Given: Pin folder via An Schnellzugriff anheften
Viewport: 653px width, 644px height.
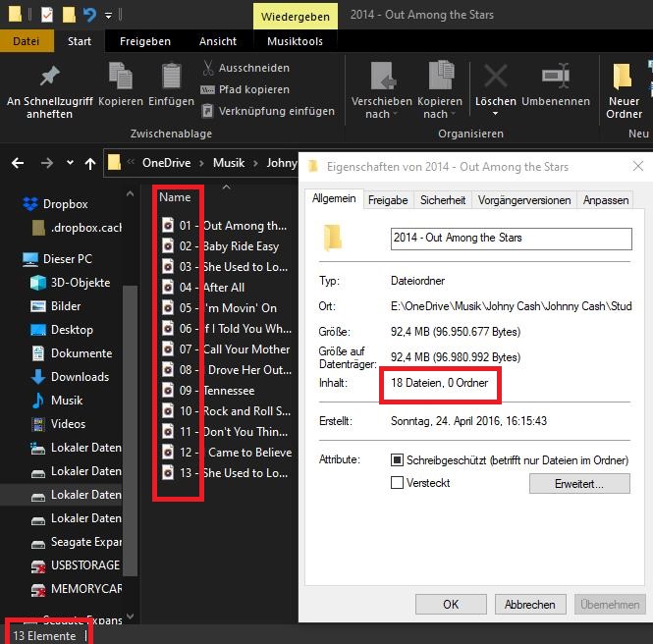Looking at the screenshot, I should (49, 91).
